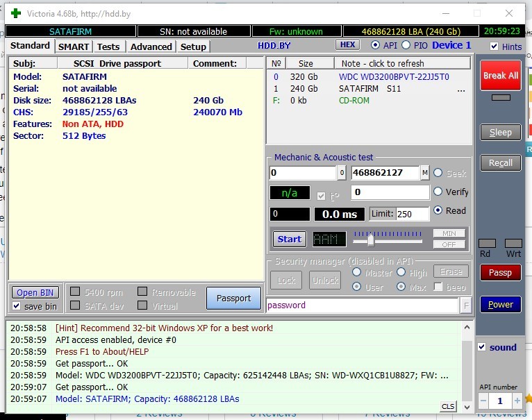Open the SMART tab
Viewport: 532px width, 420px height.
click(74, 47)
